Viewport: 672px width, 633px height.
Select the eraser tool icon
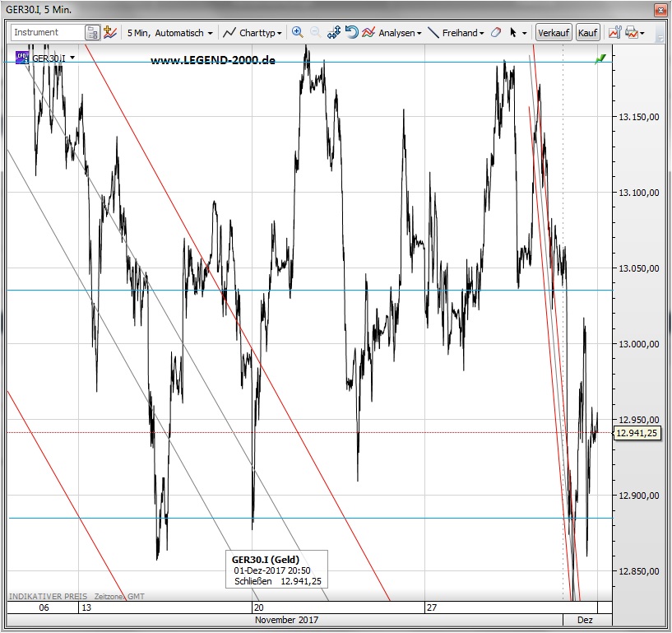pyautogui.click(x=496, y=33)
